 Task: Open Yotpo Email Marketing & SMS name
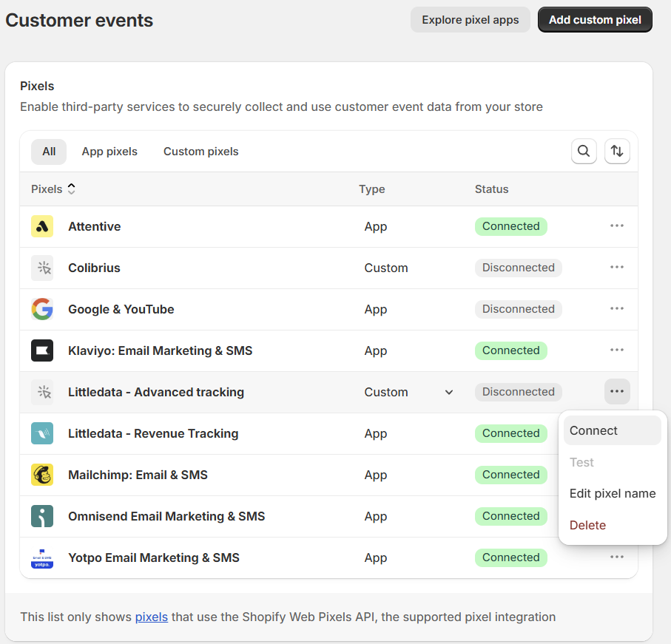coord(154,557)
